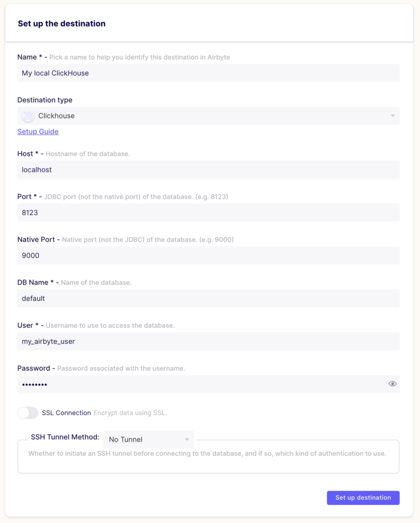
Task: Click the No Tunnel option text
Action: [127, 439]
